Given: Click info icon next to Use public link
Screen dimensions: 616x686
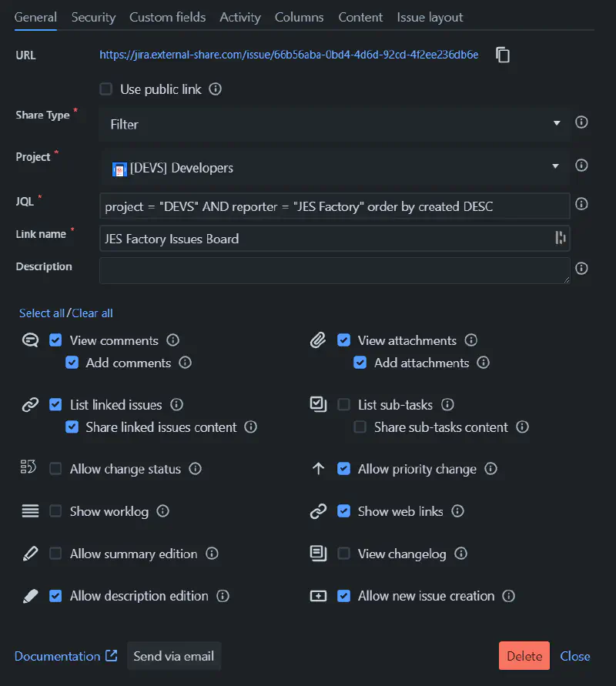Looking at the screenshot, I should 215,89.
